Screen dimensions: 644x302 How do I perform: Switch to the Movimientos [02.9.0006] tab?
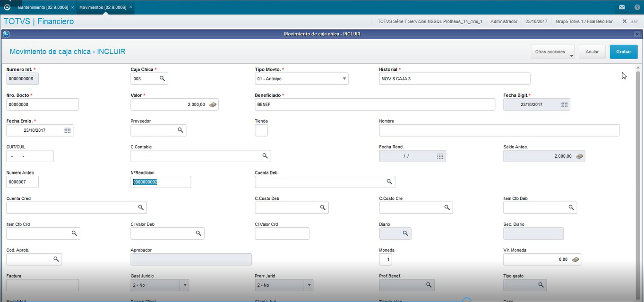[103, 8]
